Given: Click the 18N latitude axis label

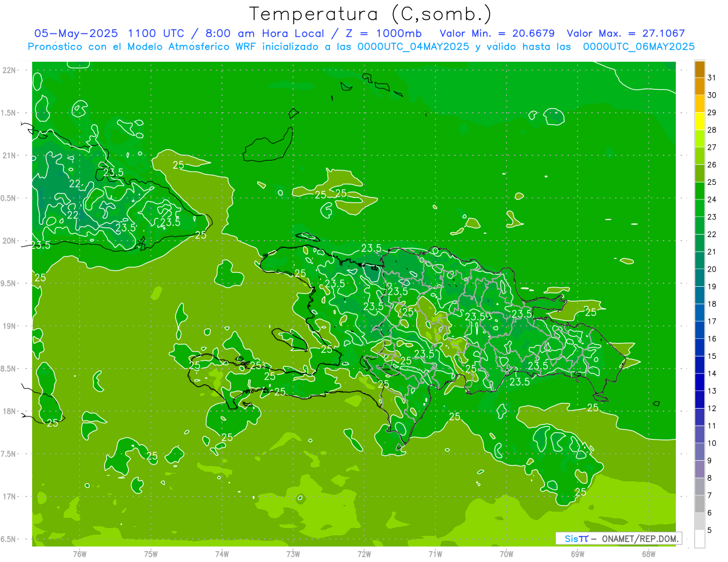Looking at the screenshot, I should tap(9, 412).
